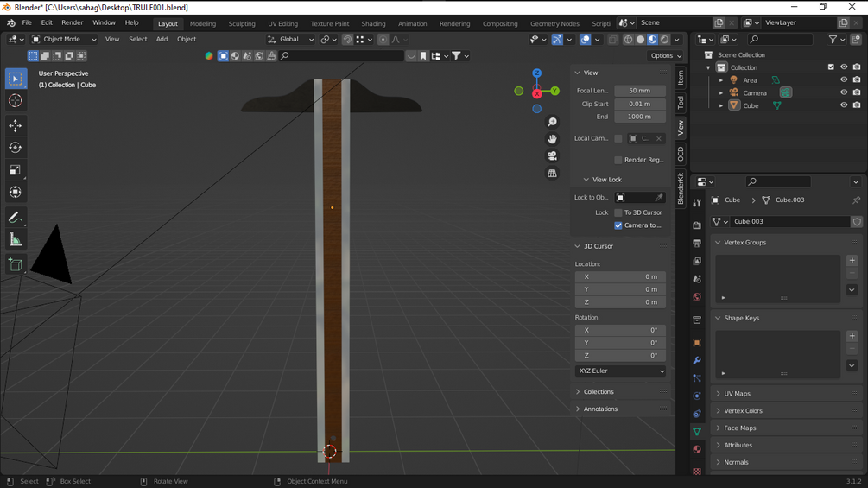The image size is (868, 488).
Task: Open the World properties tab
Action: (697, 297)
